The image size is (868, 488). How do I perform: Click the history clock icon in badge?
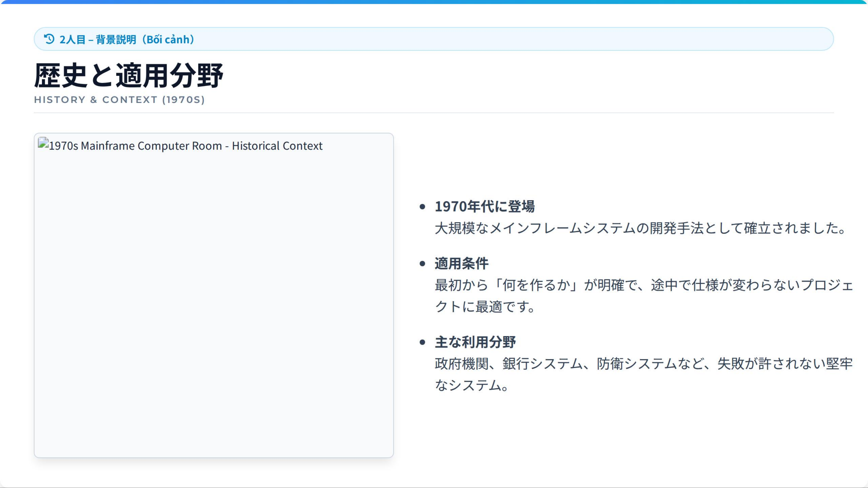49,39
